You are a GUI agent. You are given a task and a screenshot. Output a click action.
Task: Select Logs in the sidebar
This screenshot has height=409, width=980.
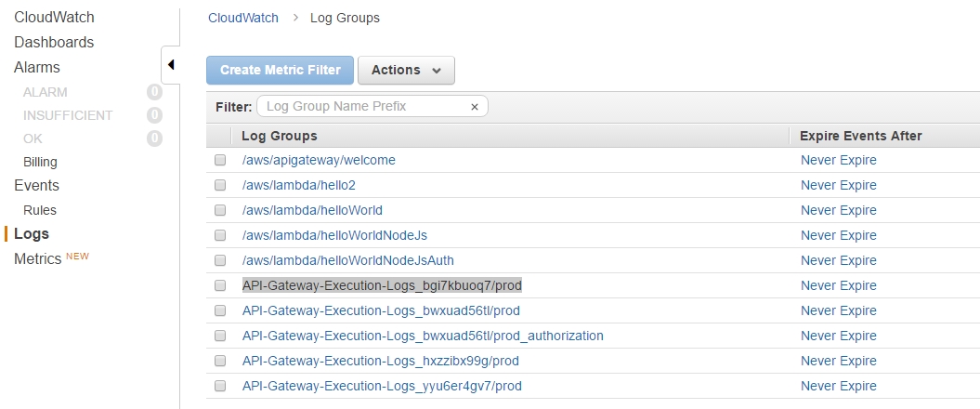click(32, 234)
